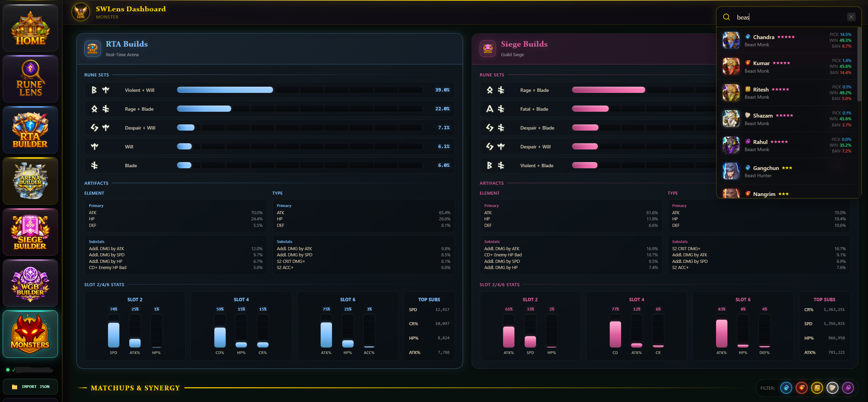Click the monster search input field
Viewport: 868px width, 402px height.
click(789, 17)
